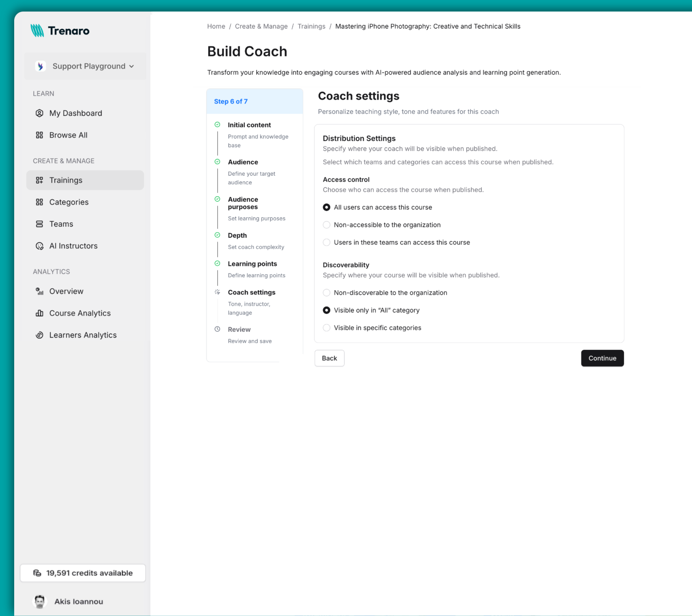Open the Home breadcrumb link
Screen dimensions: 692x616
tap(216, 26)
